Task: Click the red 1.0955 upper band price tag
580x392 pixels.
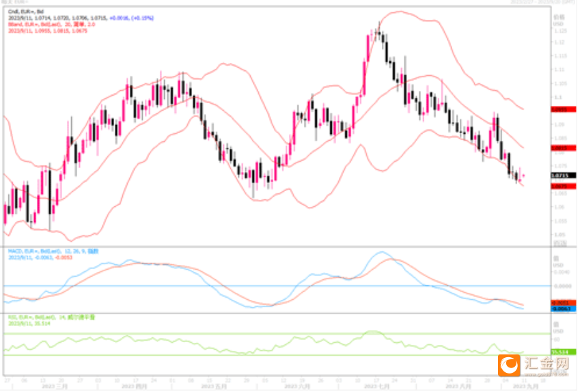Action: 563,109
